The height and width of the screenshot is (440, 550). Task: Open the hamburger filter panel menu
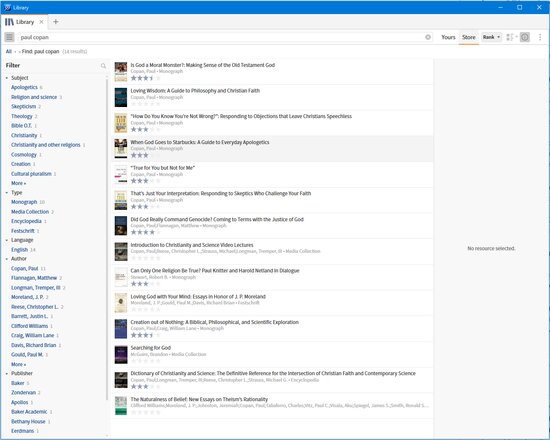[9, 37]
